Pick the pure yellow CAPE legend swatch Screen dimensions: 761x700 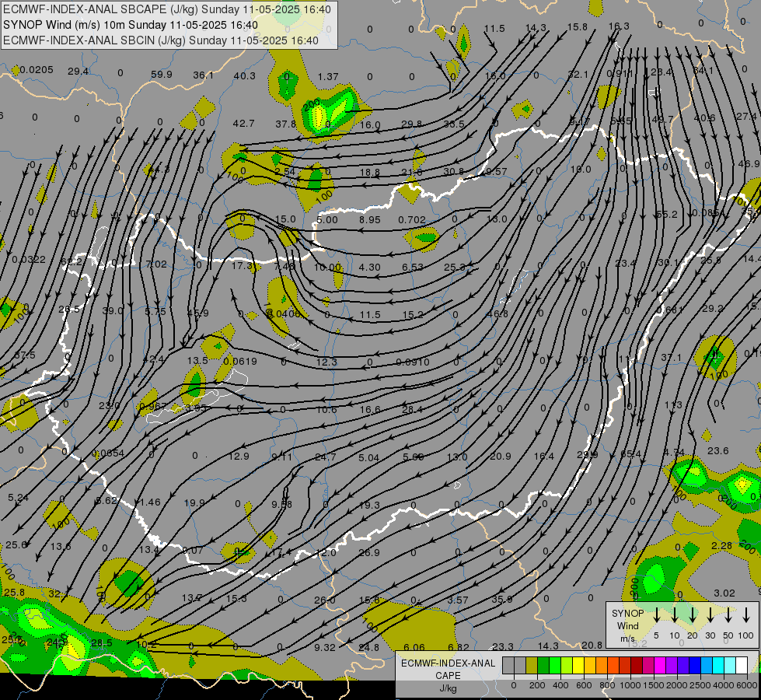578,665
